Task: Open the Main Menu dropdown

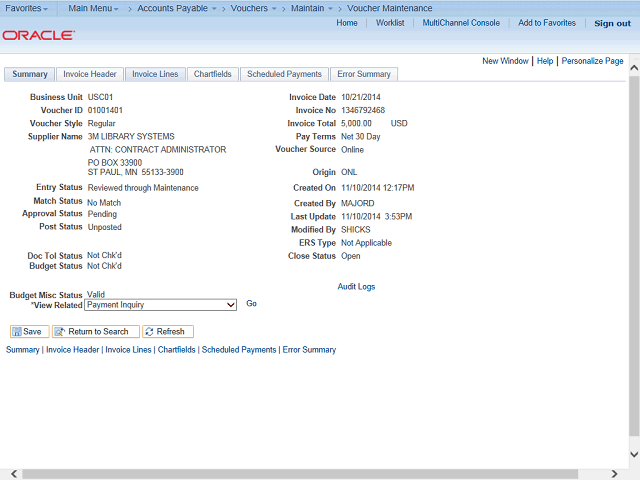Action: (93, 8)
